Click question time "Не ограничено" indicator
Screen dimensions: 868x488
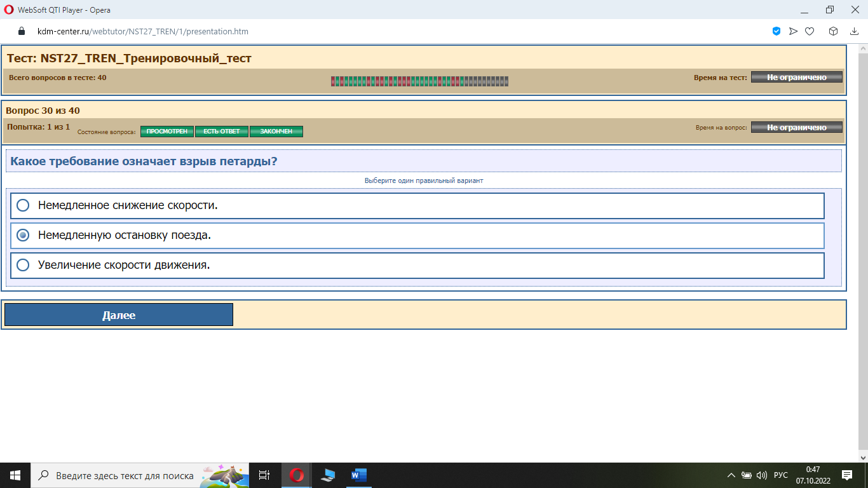[x=797, y=127]
